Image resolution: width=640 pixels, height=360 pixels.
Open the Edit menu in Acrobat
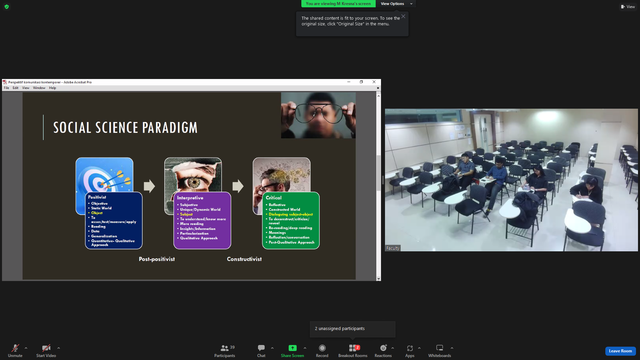click(x=16, y=88)
